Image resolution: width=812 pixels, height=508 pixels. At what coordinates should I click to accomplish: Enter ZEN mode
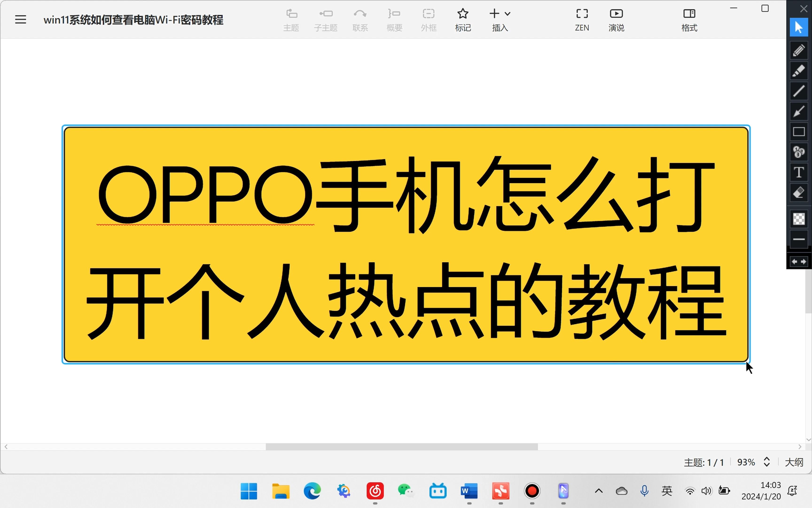click(x=582, y=20)
